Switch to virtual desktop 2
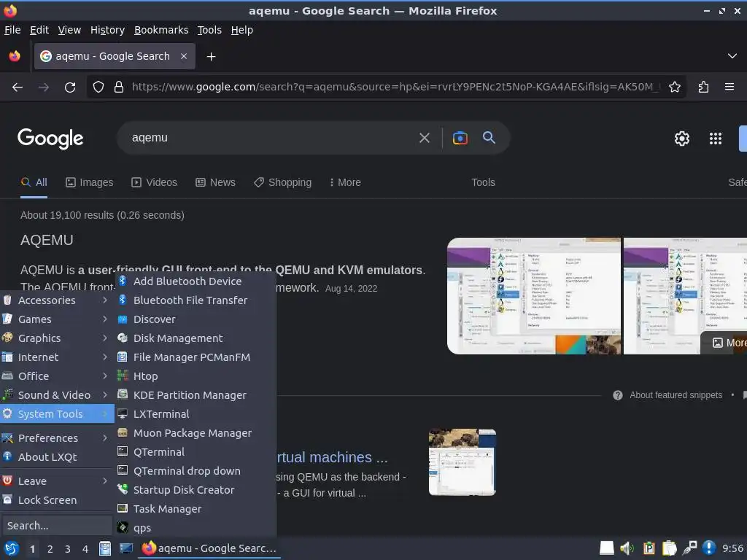The image size is (747, 560). [50, 549]
